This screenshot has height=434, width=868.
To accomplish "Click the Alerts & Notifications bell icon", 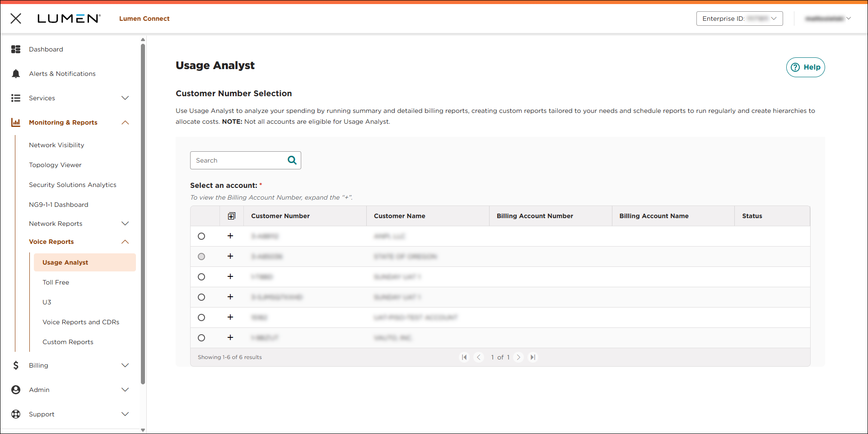I will (x=16, y=74).
